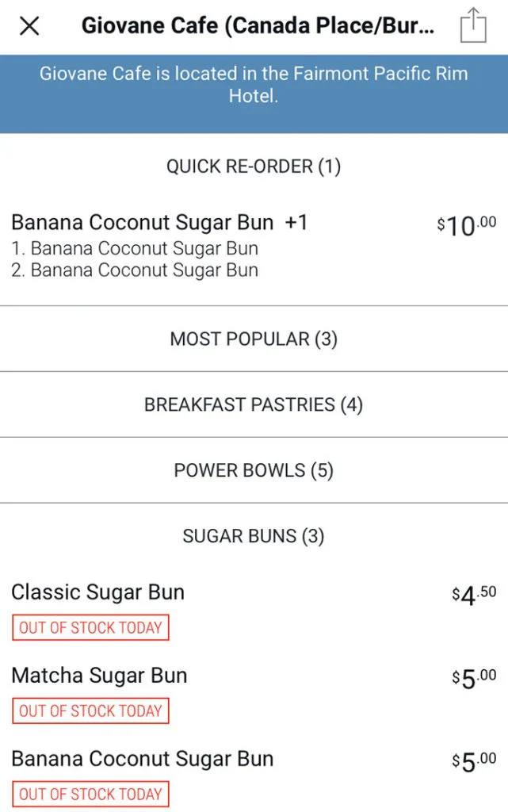Collapse the Sugar Buns section

click(x=254, y=536)
